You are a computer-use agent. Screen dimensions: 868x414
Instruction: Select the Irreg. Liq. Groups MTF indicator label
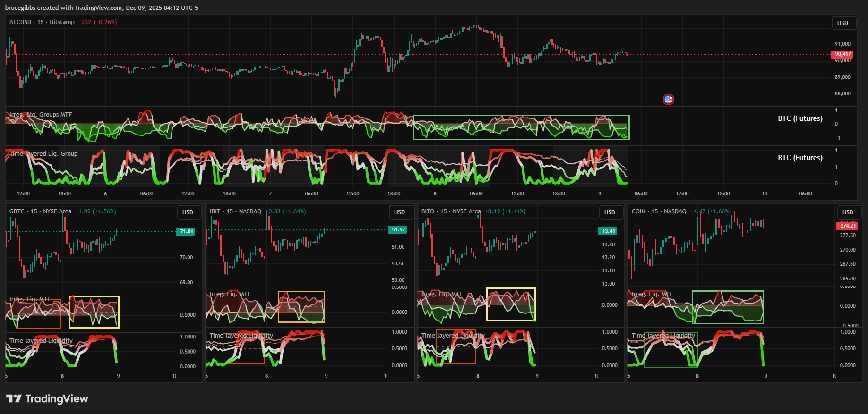[x=41, y=115]
